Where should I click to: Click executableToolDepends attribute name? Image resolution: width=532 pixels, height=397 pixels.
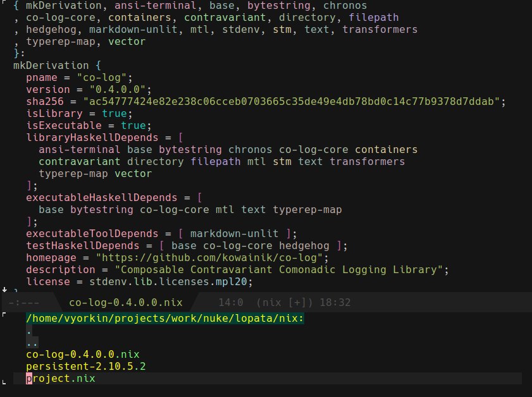click(92, 234)
